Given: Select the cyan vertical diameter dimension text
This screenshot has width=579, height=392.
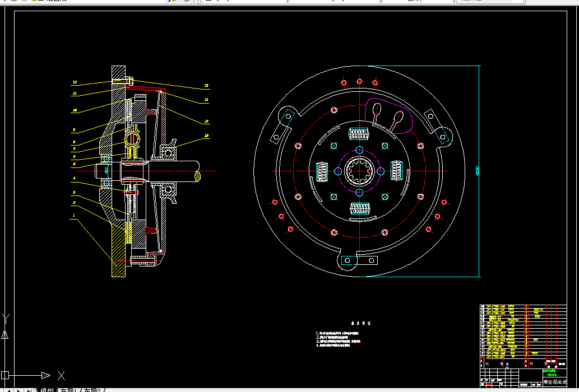Looking at the screenshot, I should coord(477,171).
